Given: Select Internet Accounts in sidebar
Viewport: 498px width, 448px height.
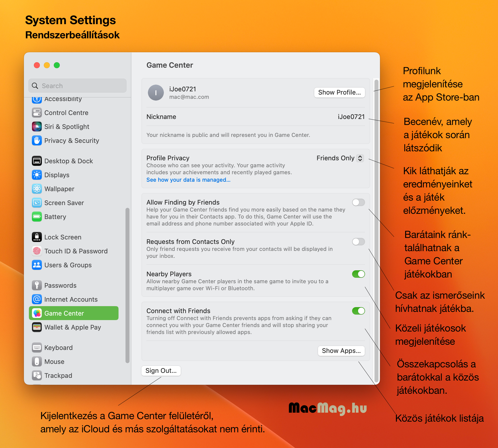Looking at the screenshot, I should (x=74, y=299).
